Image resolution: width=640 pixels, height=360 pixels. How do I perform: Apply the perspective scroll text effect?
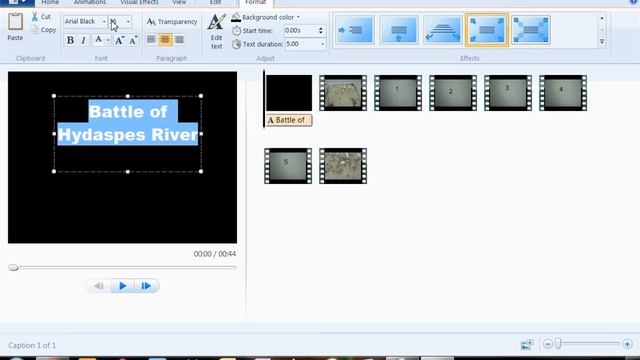point(443,30)
